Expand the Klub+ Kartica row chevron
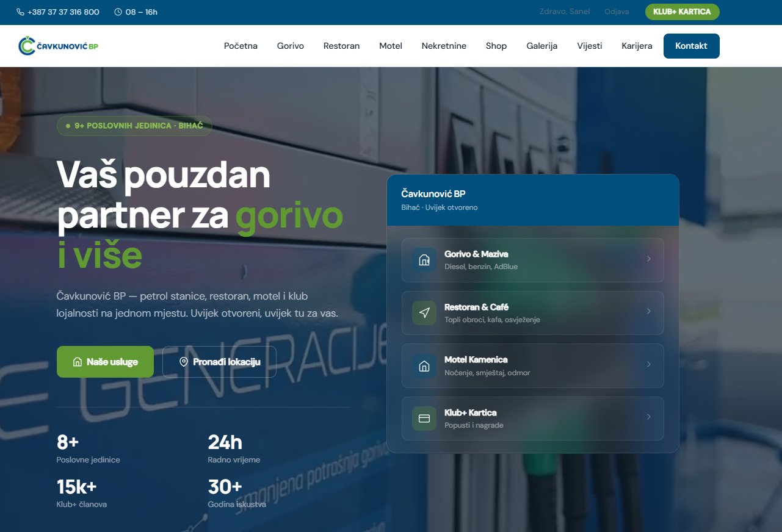Image resolution: width=782 pixels, height=532 pixels. coord(648,417)
